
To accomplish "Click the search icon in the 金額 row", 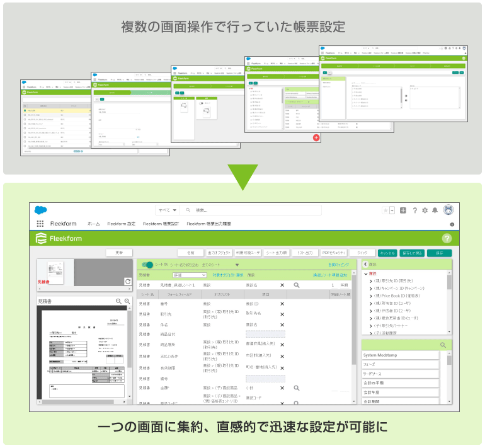I will (296, 388).
